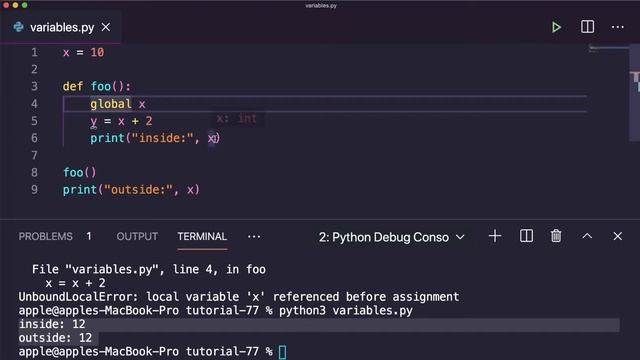The height and width of the screenshot is (360, 640).
Task: Open the editor's more actions ellipsis
Action: [618, 27]
